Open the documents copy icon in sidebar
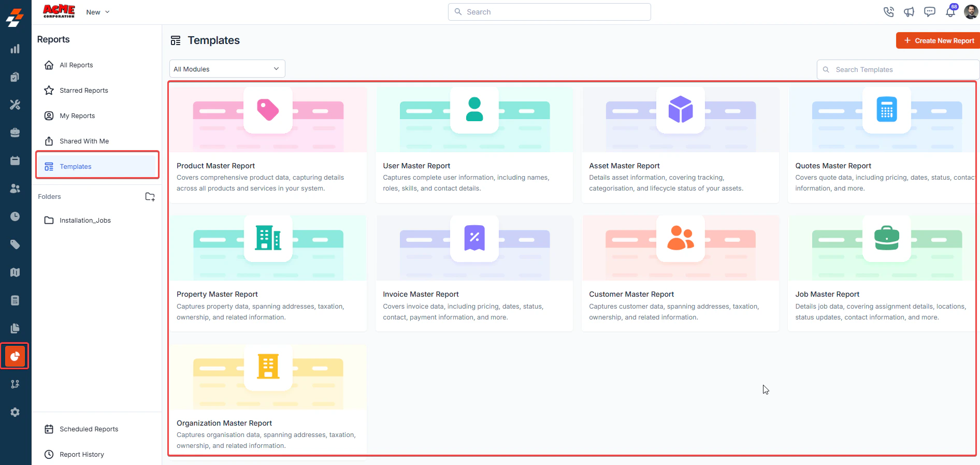Viewport: 980px width, 465px height. coord(15,328)
